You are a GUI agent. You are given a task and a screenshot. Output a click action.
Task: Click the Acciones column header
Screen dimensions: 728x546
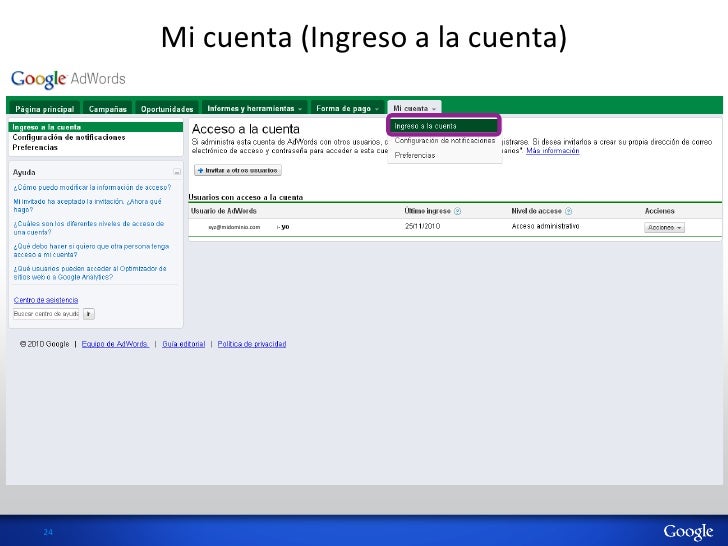[659, 211]
